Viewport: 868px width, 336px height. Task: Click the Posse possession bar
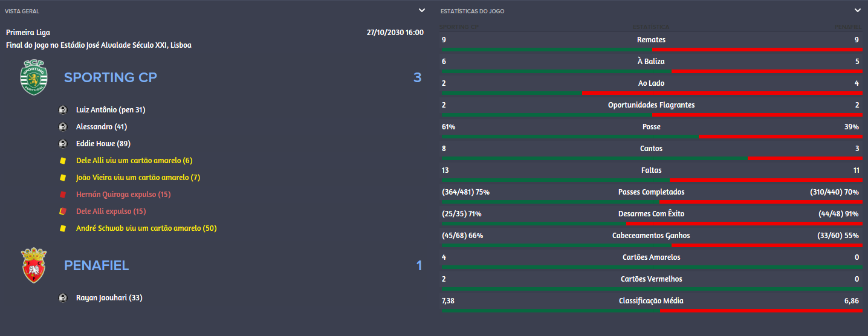click(651, 137)
